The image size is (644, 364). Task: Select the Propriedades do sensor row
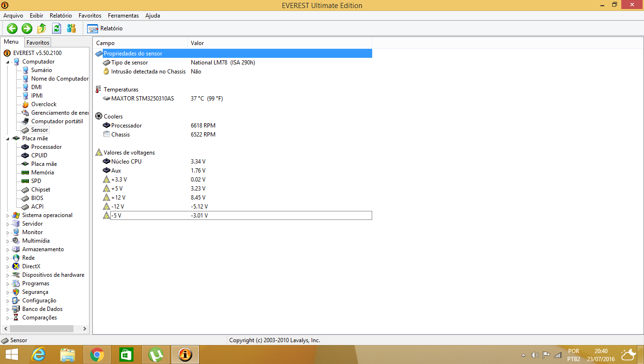(x=233, y=54)
